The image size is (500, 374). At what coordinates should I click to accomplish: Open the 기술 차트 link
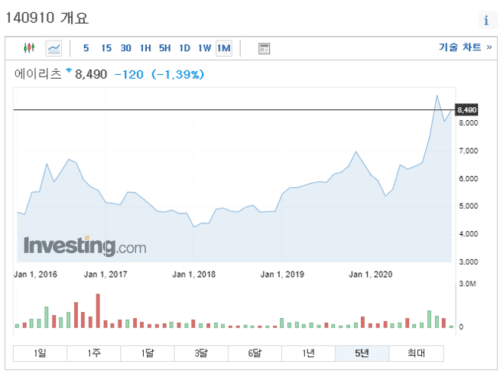(465, 47)
